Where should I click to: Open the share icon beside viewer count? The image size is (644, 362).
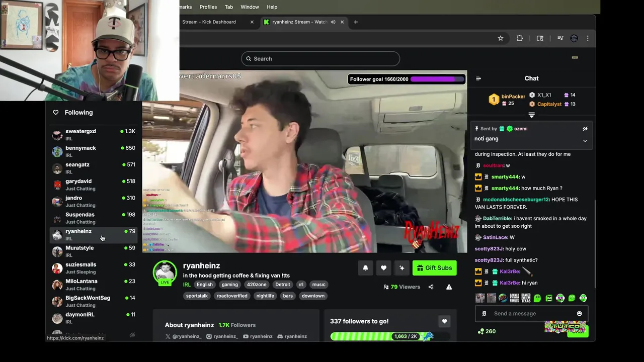pyautogui.click(x=431, y=287)
